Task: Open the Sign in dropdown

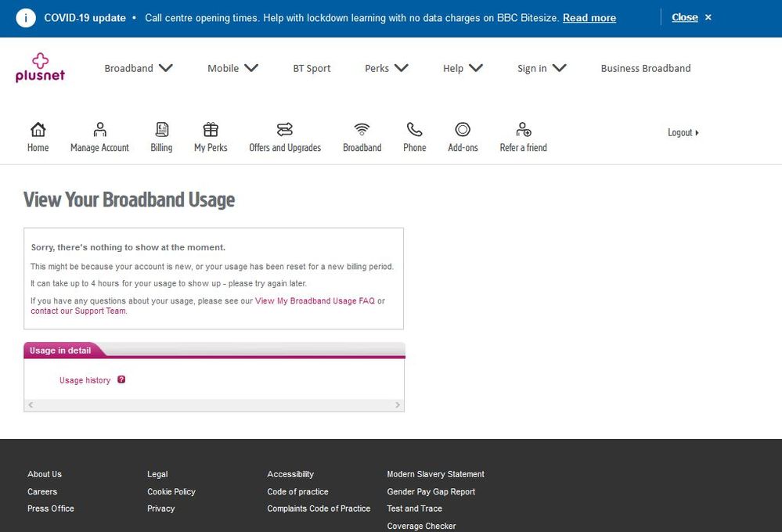Action: 542,68
